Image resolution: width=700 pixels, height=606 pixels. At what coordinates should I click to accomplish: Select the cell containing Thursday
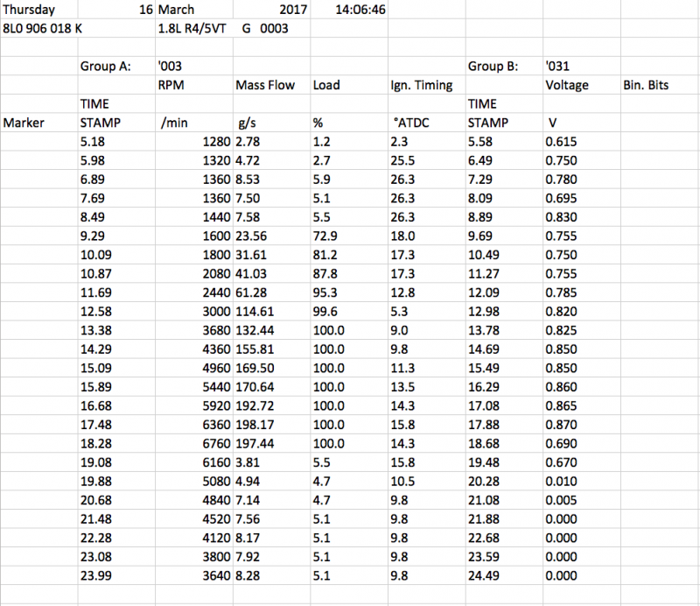click(x=30, y=11)
